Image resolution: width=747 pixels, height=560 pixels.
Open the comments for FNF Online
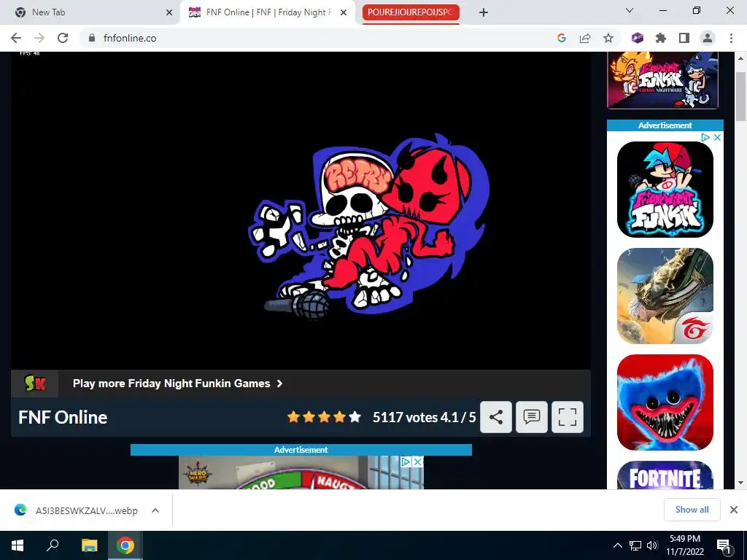coord(532,417)
